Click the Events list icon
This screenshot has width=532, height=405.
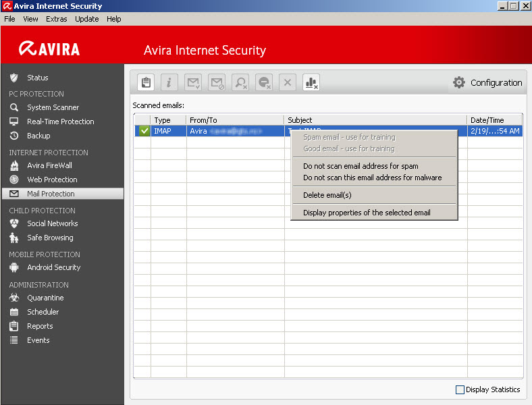coord(14,340)
